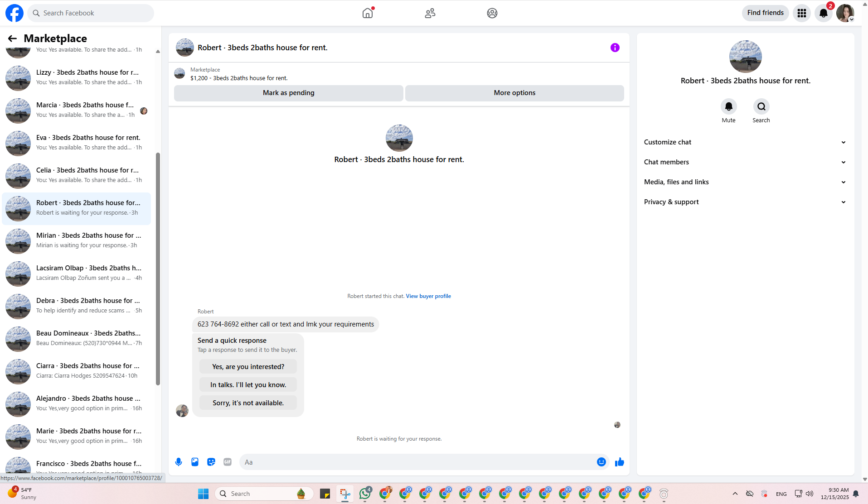Open Snipping Tool in the taskbar
This screenshot has width=868, height=504.
(x=345, y=494)
